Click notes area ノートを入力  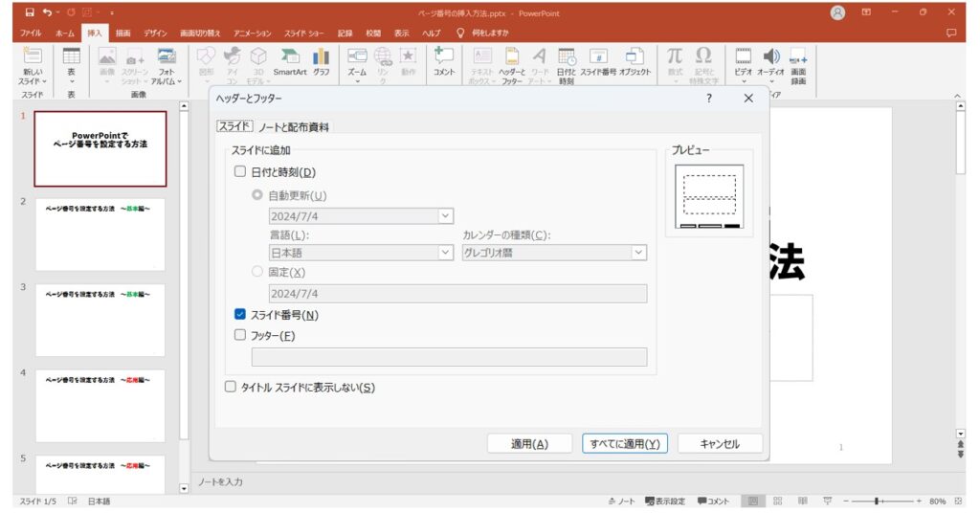(x=220, y=481)
